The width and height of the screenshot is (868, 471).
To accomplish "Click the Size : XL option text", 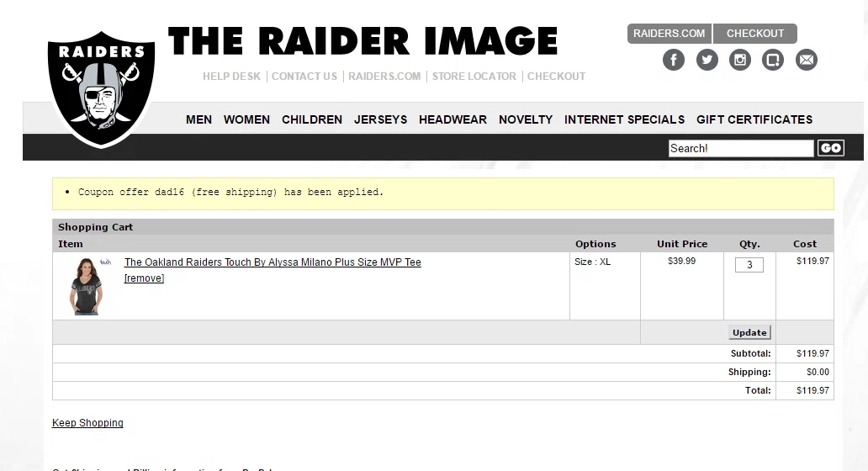I will (x=592, y=262).
